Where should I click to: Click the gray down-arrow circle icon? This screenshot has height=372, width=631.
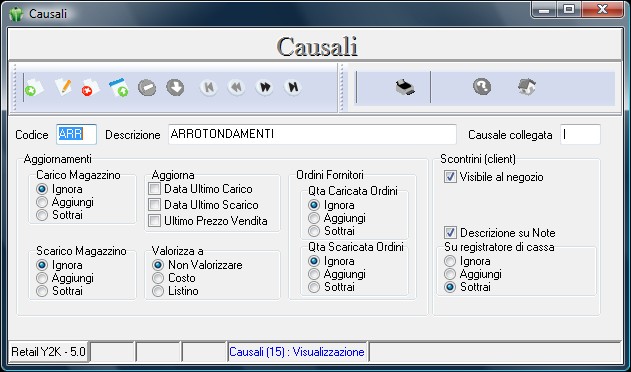point(175,87)
